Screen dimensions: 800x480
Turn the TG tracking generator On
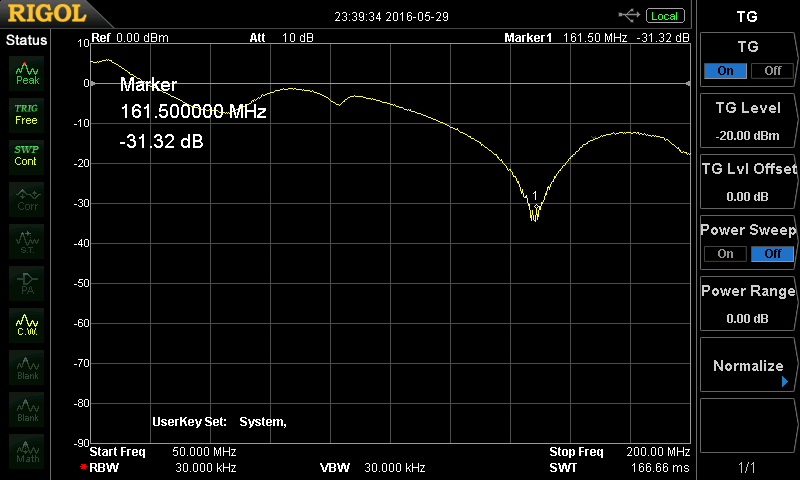pyautogui.click(x=725, y=71)
